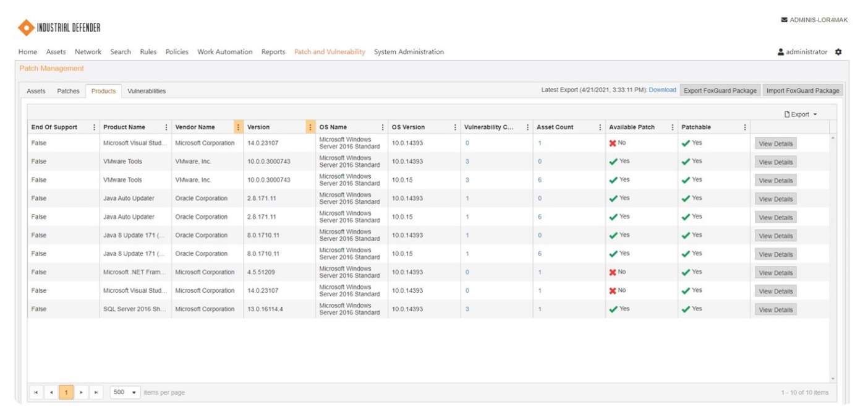Open the Reports menu

tap(273, 51)
